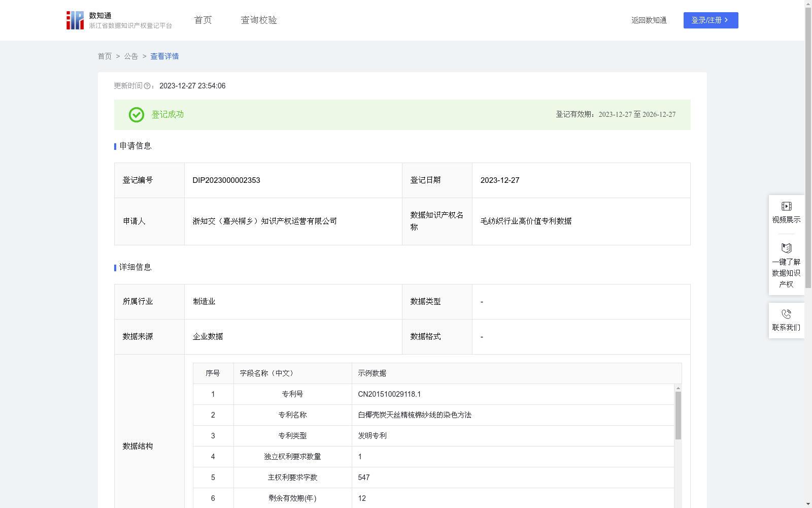
Task: Select applicant 浙知交（嘉兴桐乡）知识产权运营有限公司
Action: pyautogui.click(x=264, y=221)
